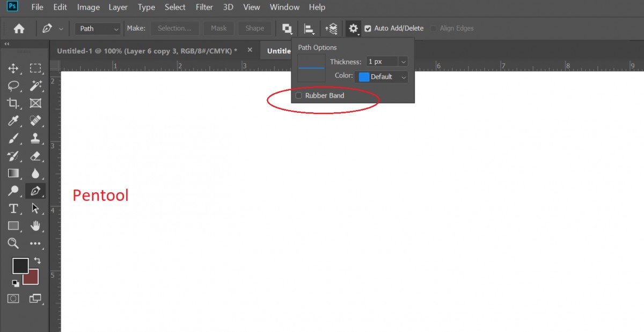Click the Mask button in the options bar
Image resolution: width=644 pixels, height=332 pixels.
click(x=218, y=28)
